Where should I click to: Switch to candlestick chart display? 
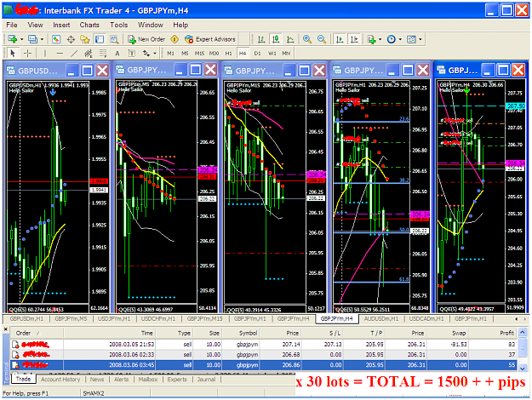(276, 39)
